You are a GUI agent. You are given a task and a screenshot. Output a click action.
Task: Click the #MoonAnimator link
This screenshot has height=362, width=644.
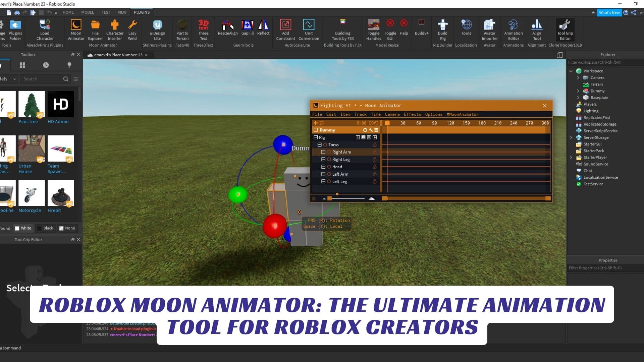coord(462,115)
